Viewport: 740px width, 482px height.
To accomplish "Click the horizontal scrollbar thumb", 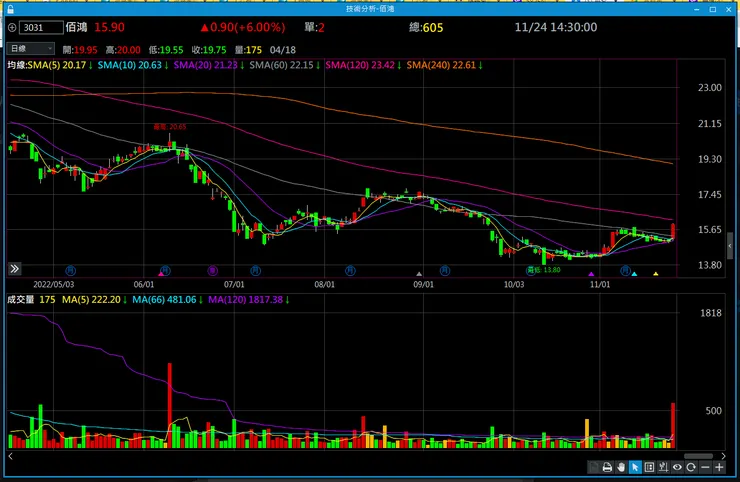I will (x=698, y=456).
